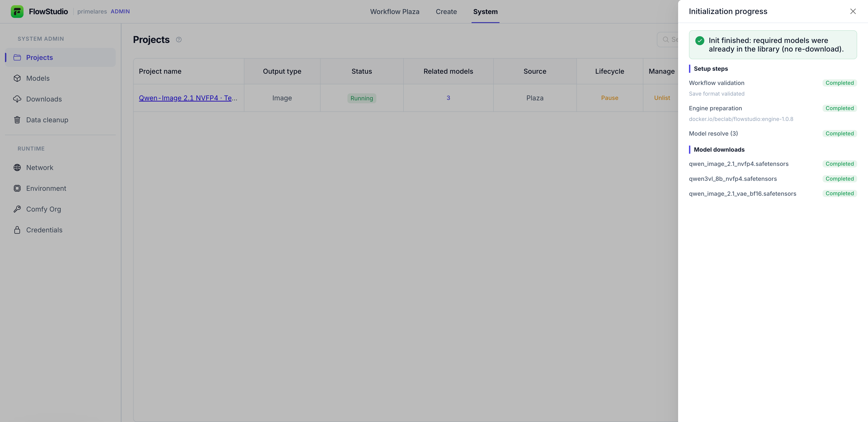This screenshot has width=868, height=422.
Task: Open Downloads in the sidebar
Action: point(60,99)
